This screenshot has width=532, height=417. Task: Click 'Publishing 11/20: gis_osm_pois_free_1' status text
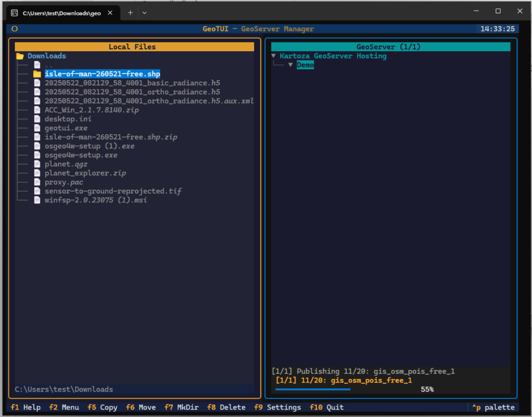[x=376, y=371]
